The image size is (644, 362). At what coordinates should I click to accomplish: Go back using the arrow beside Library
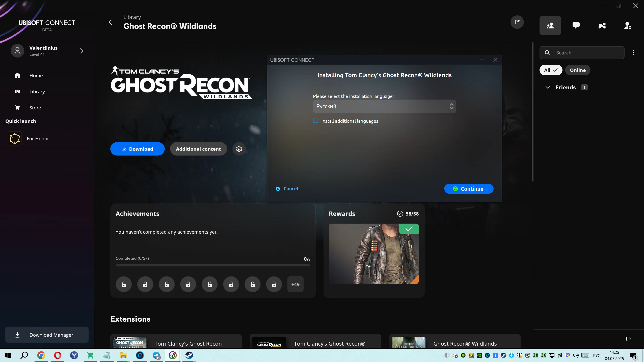pyautogui.click(x=110, y=22)
